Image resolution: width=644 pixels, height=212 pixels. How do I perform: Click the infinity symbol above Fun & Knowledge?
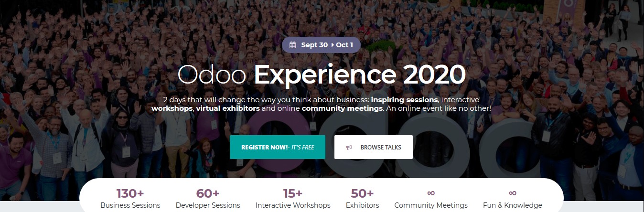coord(513,193)
